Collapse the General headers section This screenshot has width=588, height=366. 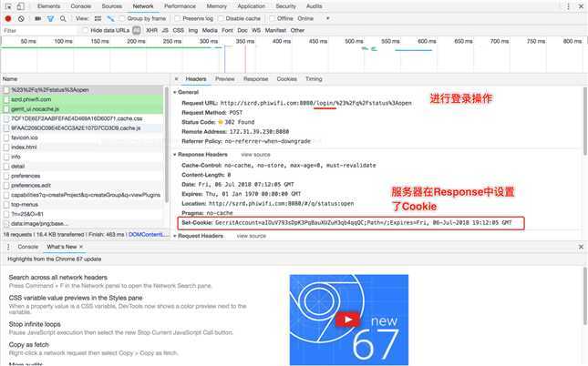[186, 92]
